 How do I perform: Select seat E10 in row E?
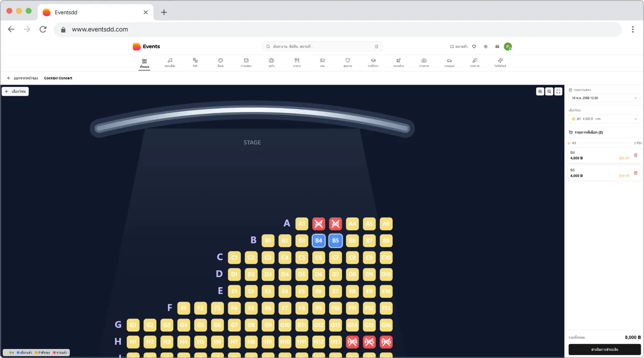tap(386, 291)
